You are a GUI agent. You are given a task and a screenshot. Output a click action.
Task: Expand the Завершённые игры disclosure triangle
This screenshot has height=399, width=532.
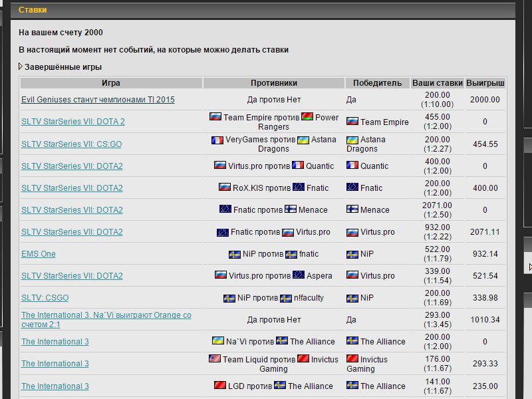point(21,66)
